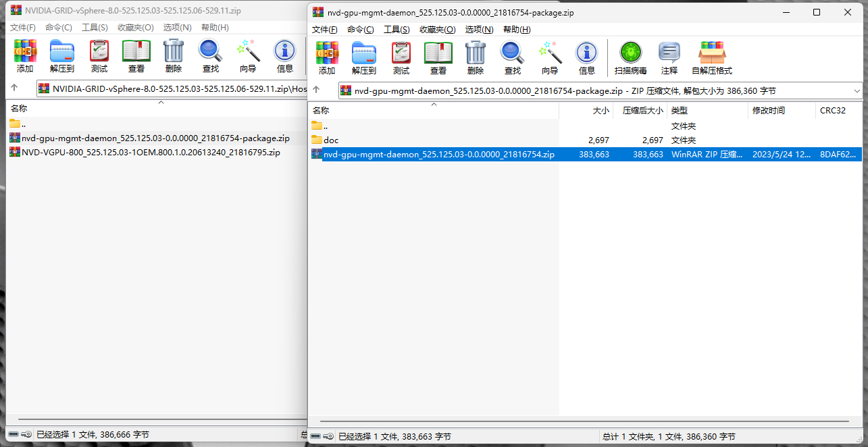This screenshot has height=447, width=868.
Task: Click View (查看) in NVIDIA-GRID window
Action: [x=136, y=55]
